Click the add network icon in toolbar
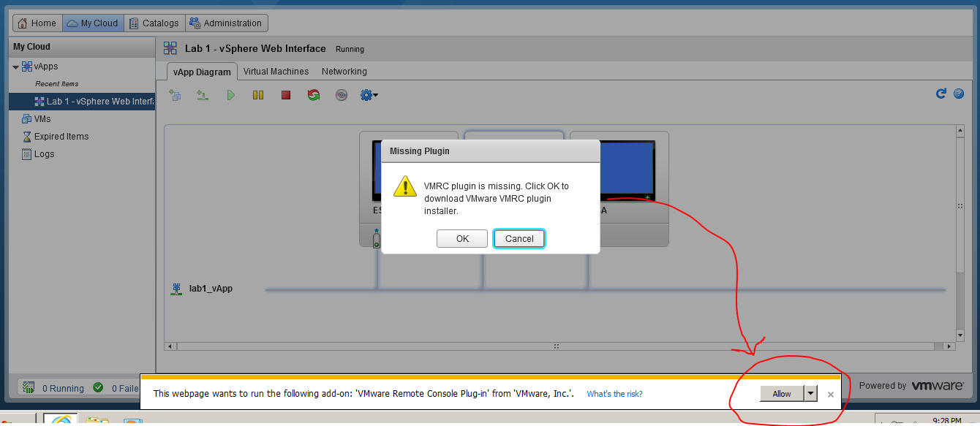This screenshot has height=426, width=980. click(203, 95)
